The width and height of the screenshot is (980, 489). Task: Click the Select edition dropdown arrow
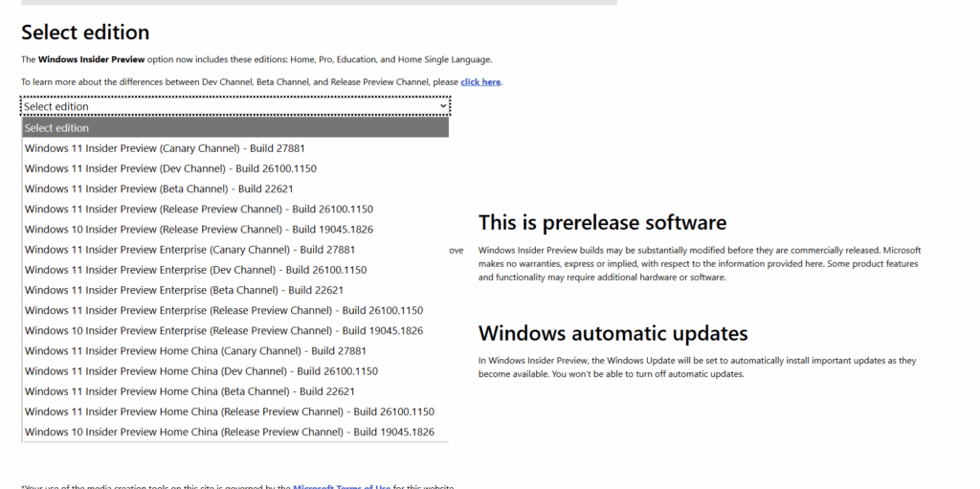pyautogui.click(x=442, y=106)
